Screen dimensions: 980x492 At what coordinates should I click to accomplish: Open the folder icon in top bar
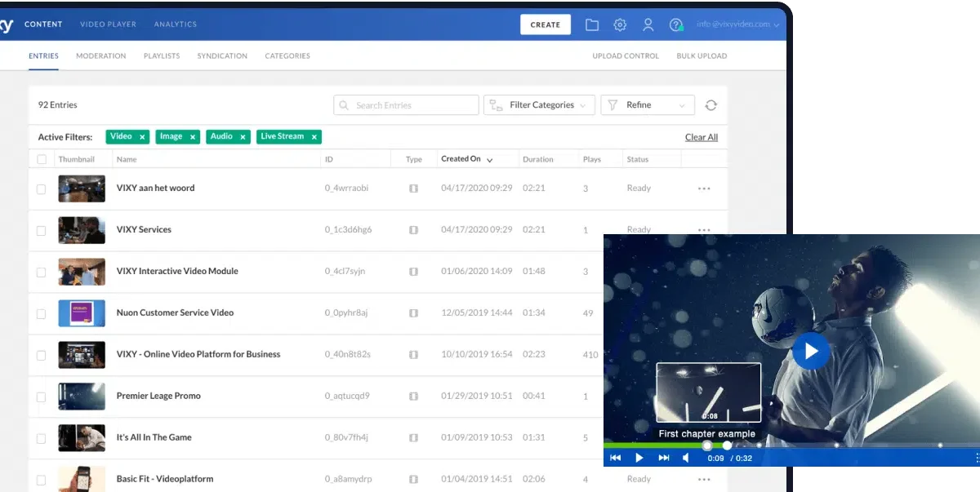[x=592, y=24]
